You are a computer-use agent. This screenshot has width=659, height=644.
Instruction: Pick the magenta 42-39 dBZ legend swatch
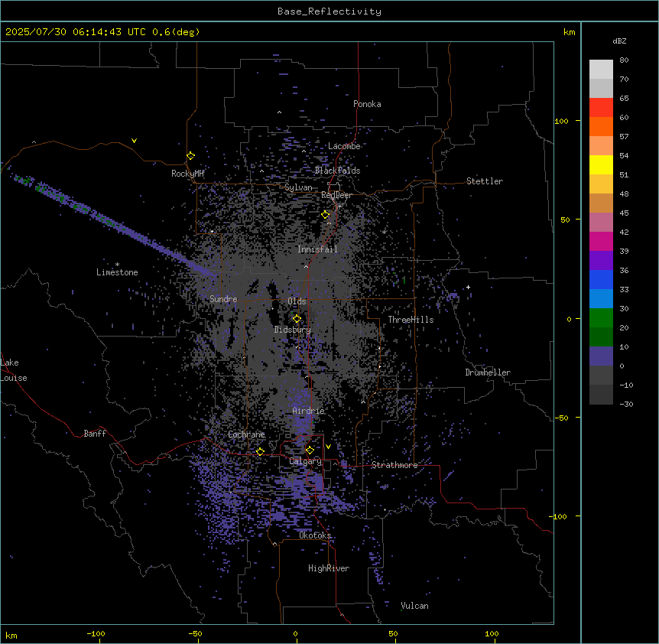click(601, 241)
